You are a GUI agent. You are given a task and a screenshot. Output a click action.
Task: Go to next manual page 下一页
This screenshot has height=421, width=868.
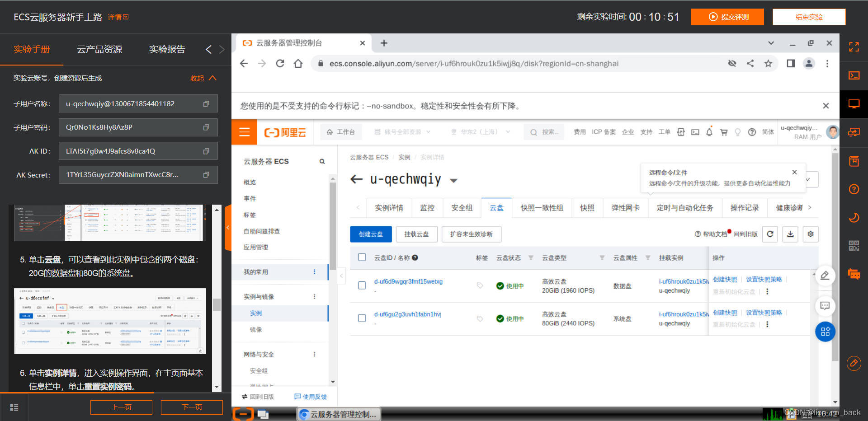(x=192, y=407)
